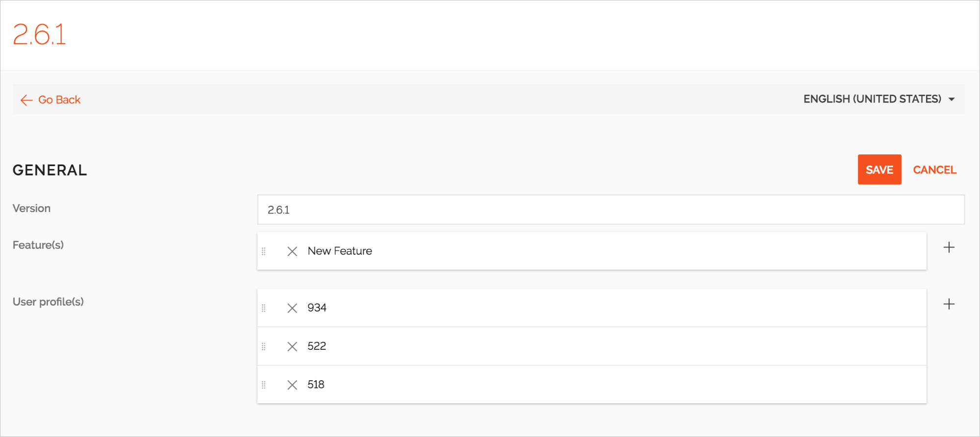Click the GENERAL section heading

point(50,170)
